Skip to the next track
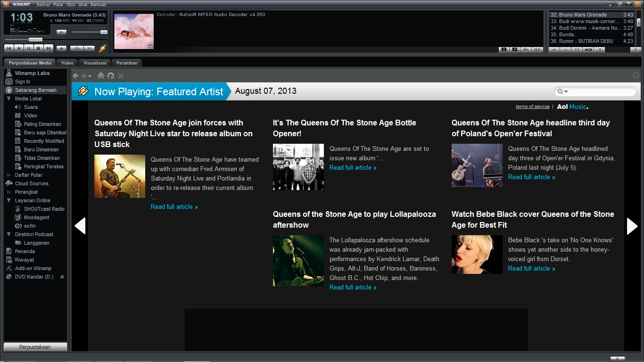The image size is (644, 362). coord(48,48)
